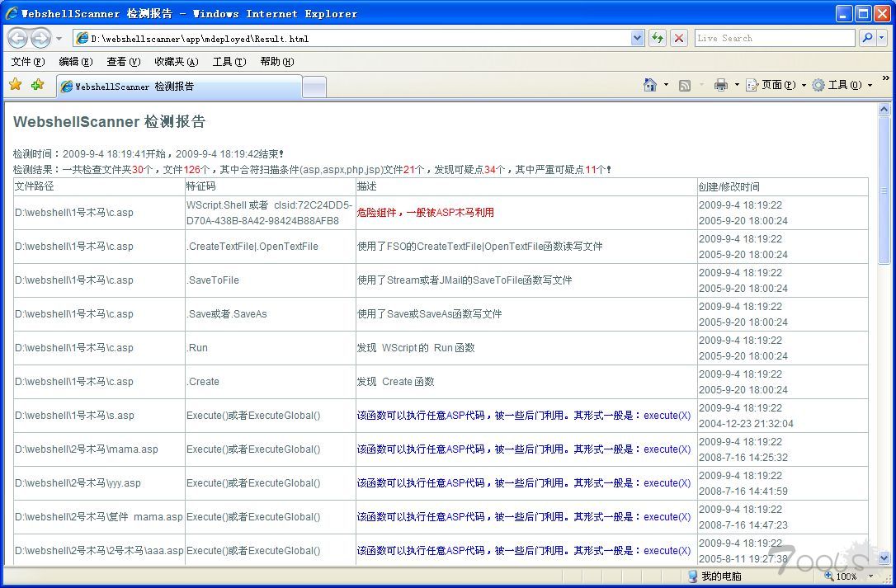The image size is (896, 588).
Task: Click the Live Search input box
Action: [x=775, y=38]
